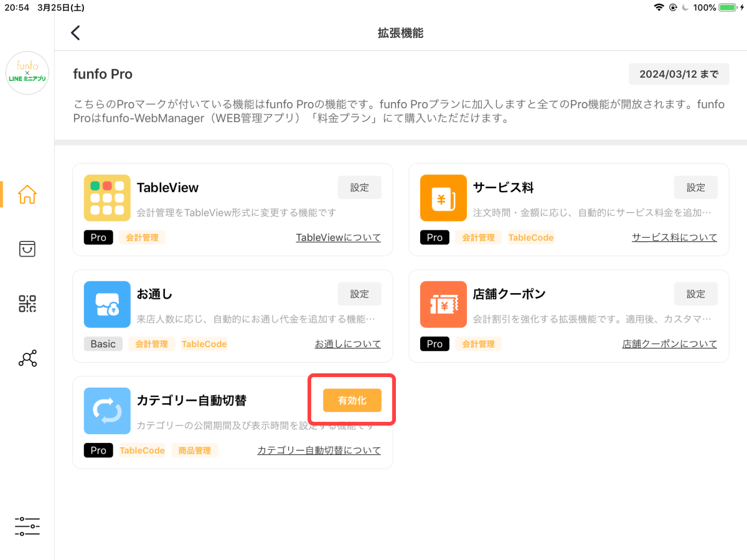Open 設定 for TableView

click(360, 188)
